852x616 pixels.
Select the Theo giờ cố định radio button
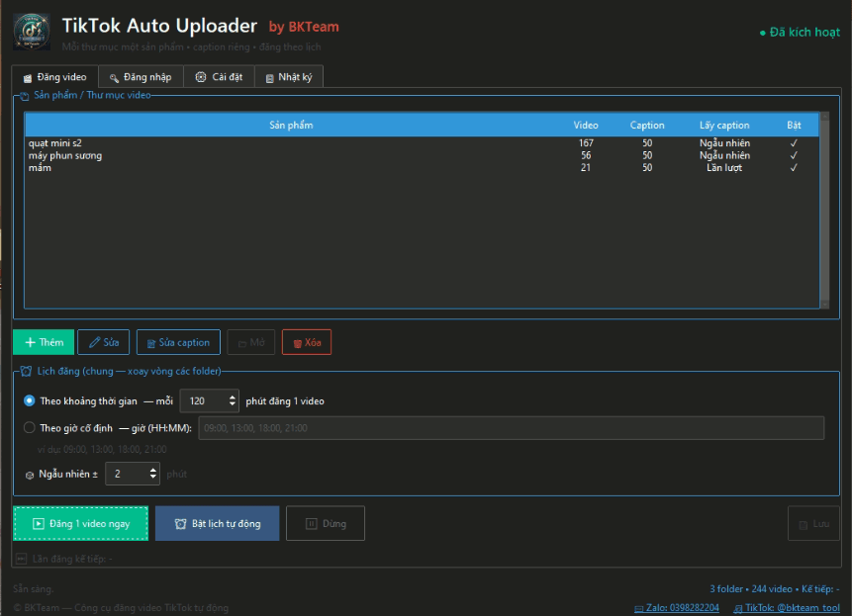point(30,428)
